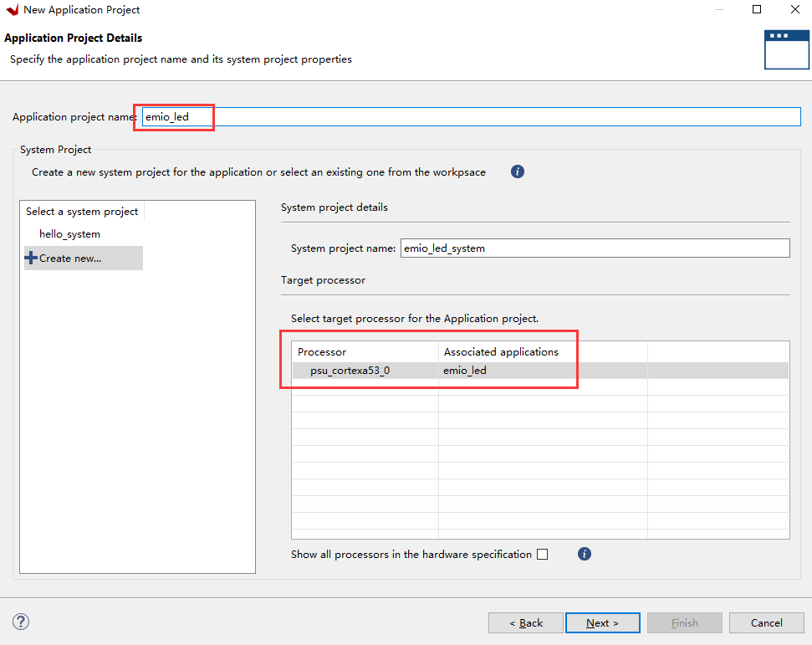
Task: Click the Application project name field
Action: [468, 117]
